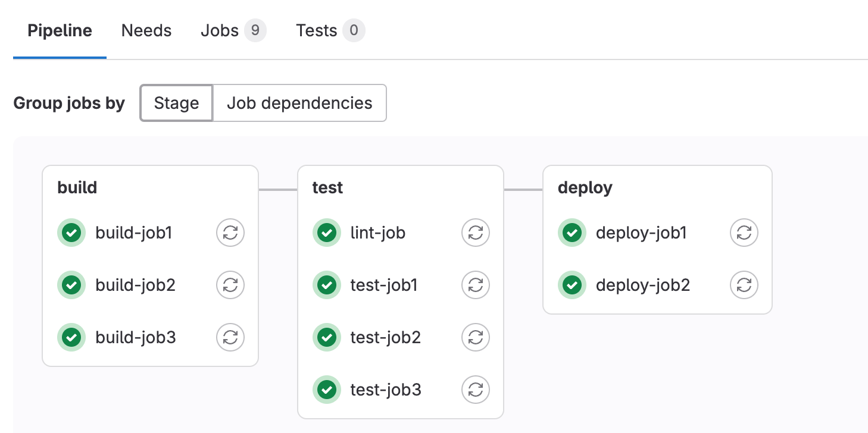Select the Pipeline tab
The image size is (868, 433).
(59, 30)
